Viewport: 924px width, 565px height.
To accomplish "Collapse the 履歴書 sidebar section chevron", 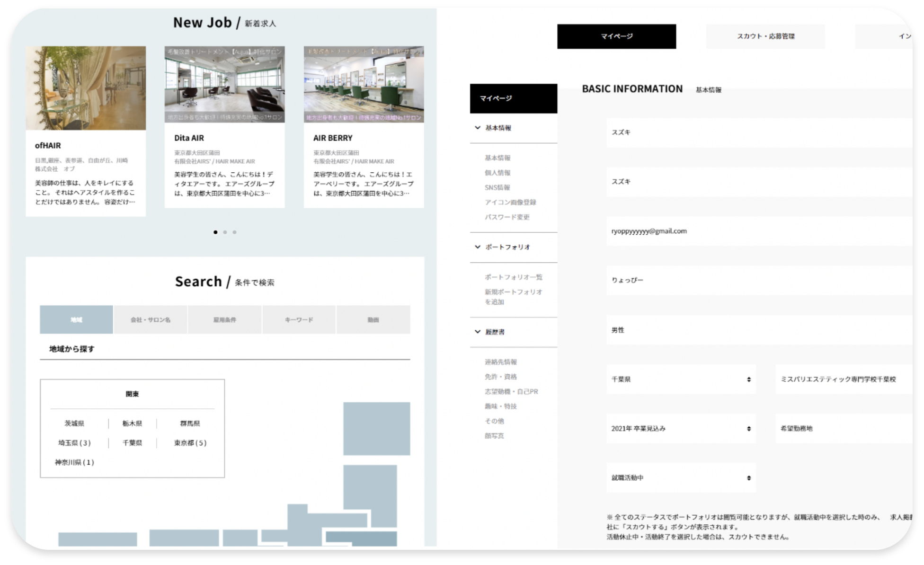I will [x=477, y=332].
